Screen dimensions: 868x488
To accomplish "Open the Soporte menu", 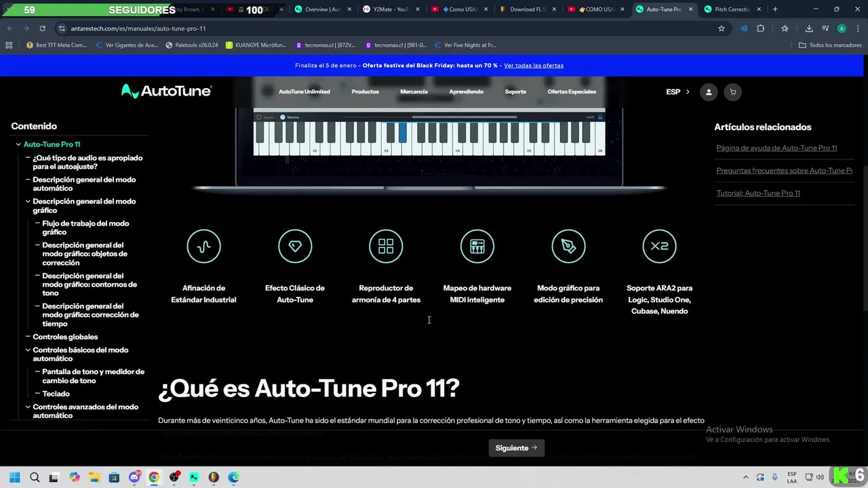I will [515, 91].
